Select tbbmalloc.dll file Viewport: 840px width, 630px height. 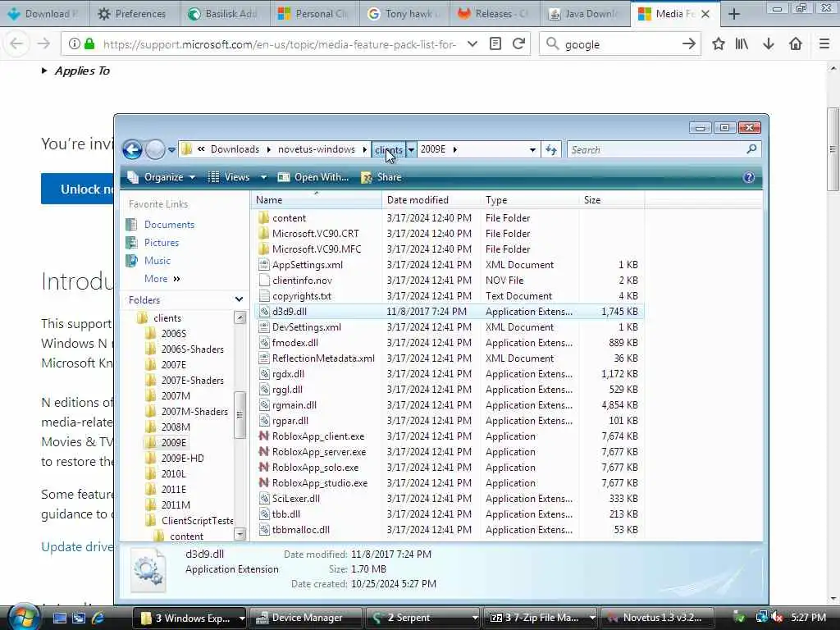click(300, 530)
